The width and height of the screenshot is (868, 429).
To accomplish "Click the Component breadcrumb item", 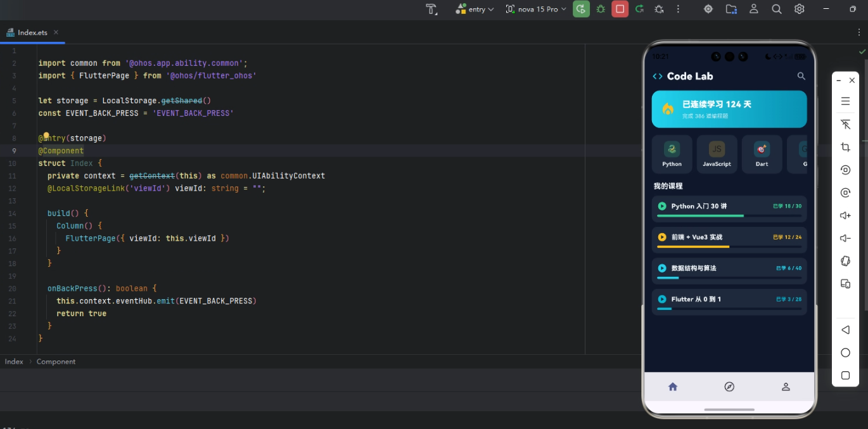I will [56, 361].
